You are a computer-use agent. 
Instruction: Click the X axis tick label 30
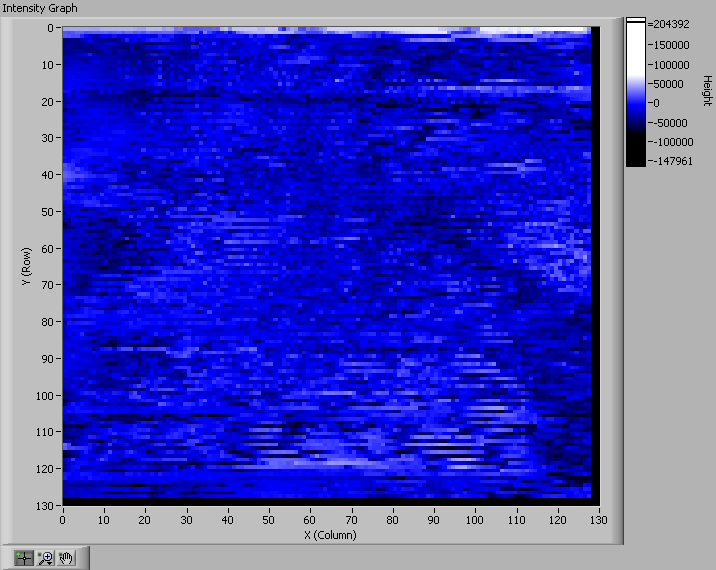click(x=186, y=520)
